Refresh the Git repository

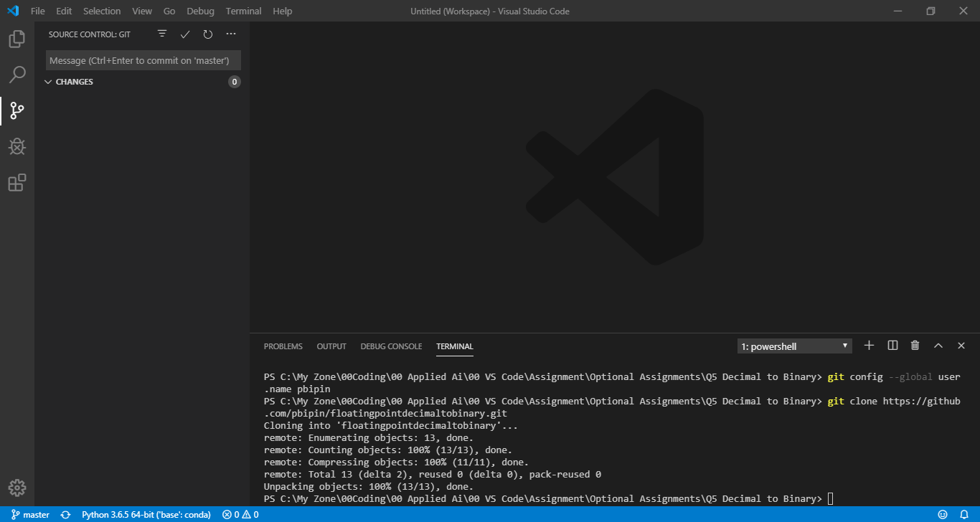coord(207,33)
